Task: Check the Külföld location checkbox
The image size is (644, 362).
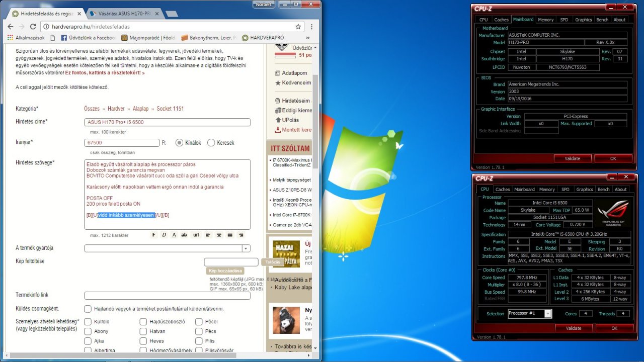Action: click(88, 321)
